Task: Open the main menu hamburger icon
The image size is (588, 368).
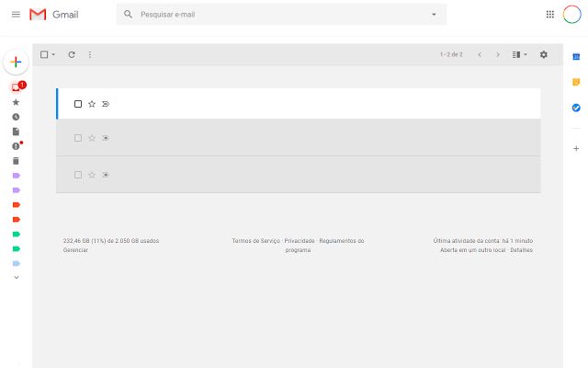Action: (x=16, y=15)
